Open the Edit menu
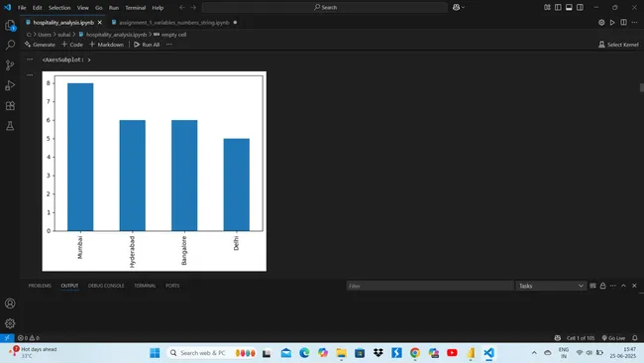The width and height of the screenshot is (644, 363). coord(37,7)
